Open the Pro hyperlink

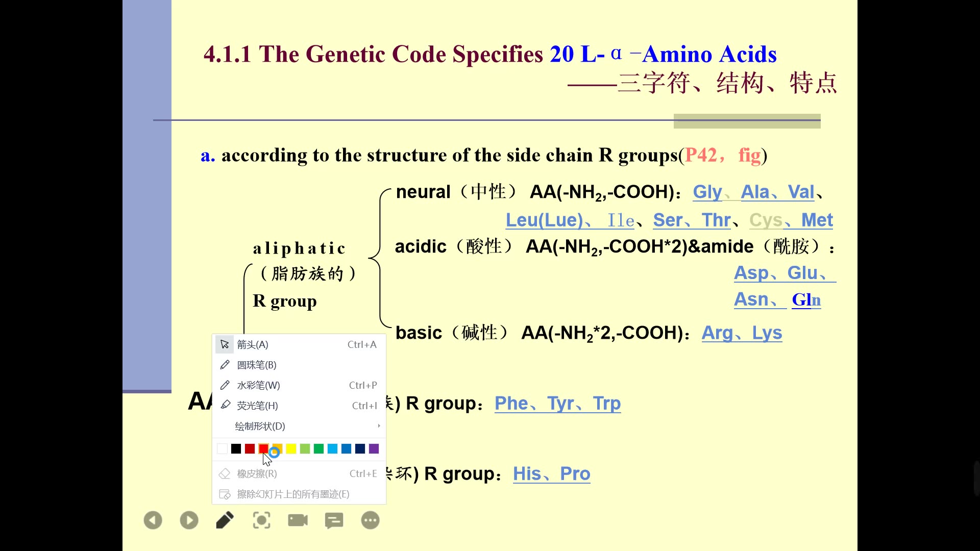pyautogui.click(x=575, y=473)
